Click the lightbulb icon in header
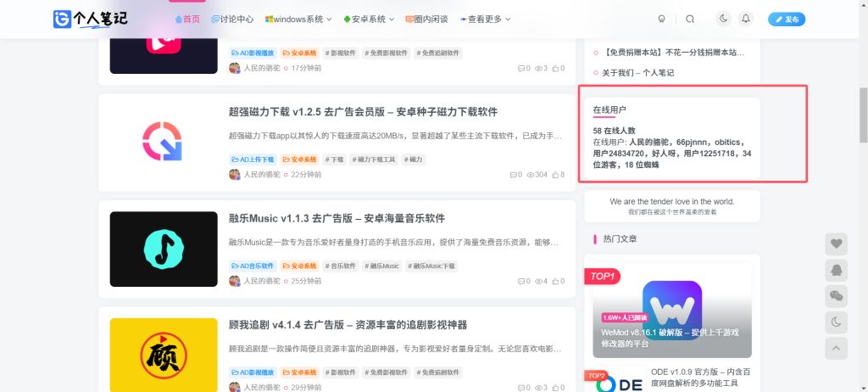This screenshot has height=392, width=868. pyautogui.click(x=661, y=19)
